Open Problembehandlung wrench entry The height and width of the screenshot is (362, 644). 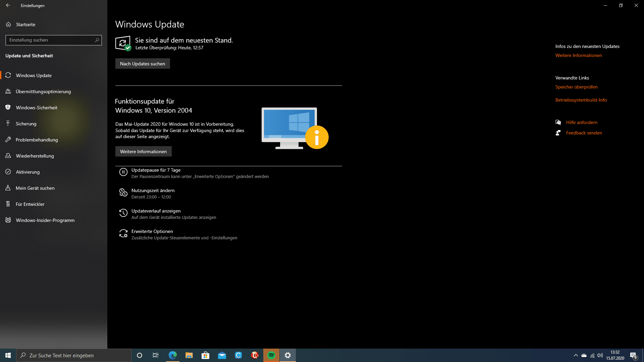54,140
